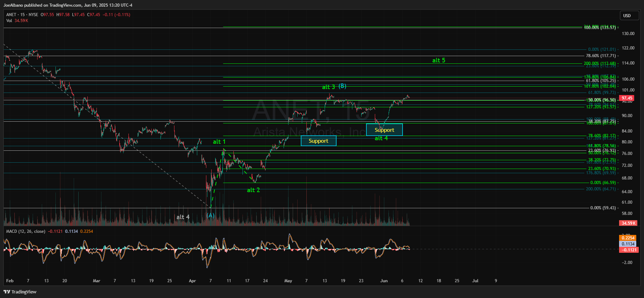Click the 61.80% (105.25) Fibonacci label
This screenshot has height=298, width=644.
[601, 81]
